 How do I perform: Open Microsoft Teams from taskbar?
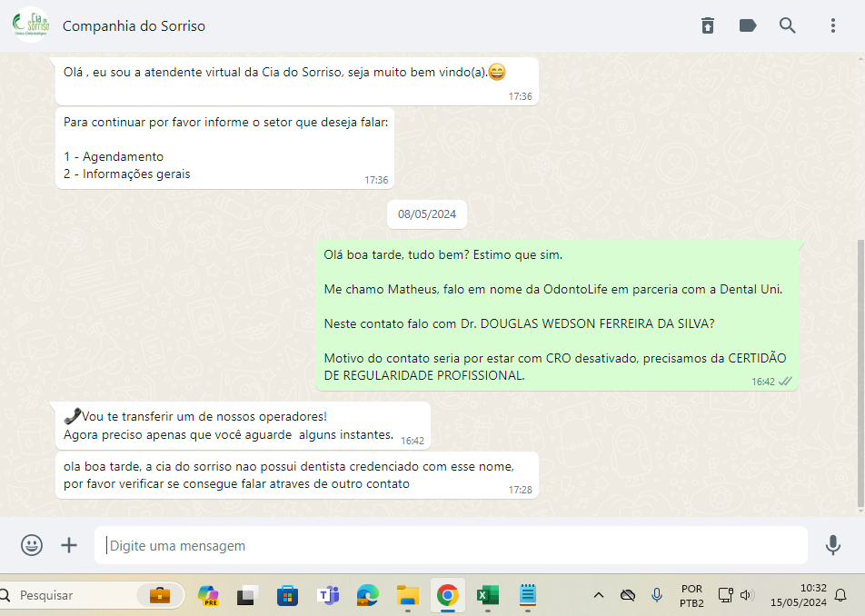point(328,595)
